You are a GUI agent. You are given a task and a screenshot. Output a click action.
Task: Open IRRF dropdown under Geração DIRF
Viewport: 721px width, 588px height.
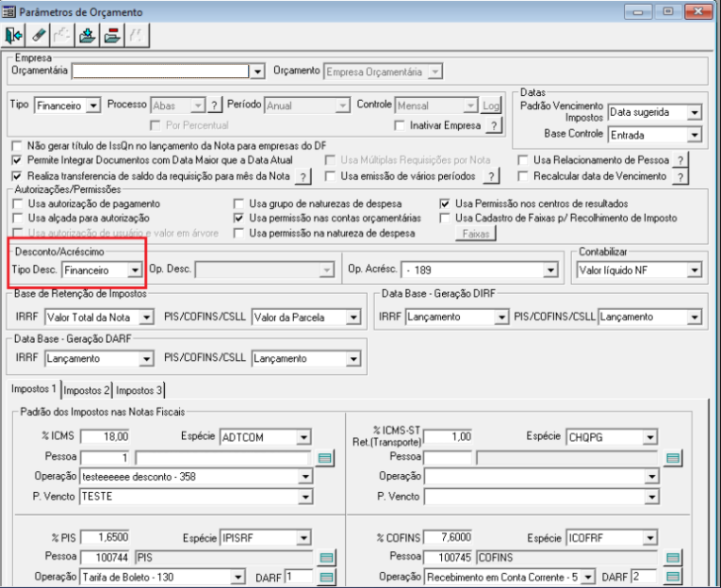pyautogui.click(x=501, y=318)
